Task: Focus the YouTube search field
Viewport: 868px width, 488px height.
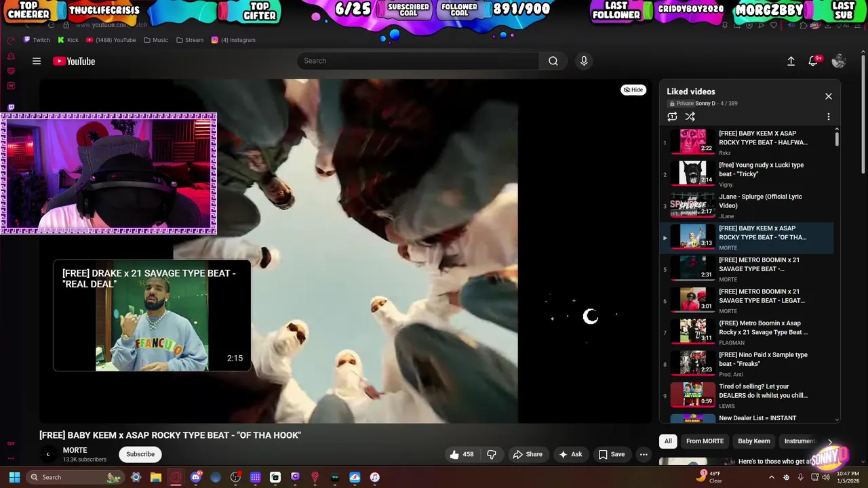Action: click(x=418, y=61)
